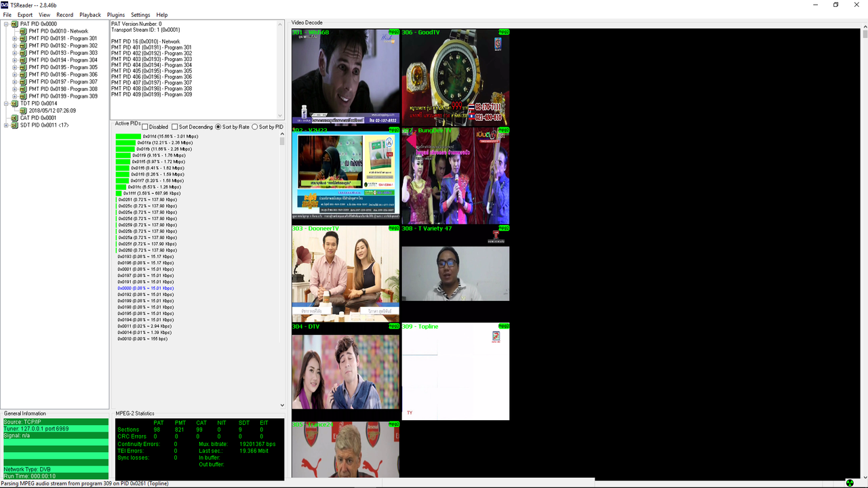
Task: Open the Help menu
Action: [162, 15]
